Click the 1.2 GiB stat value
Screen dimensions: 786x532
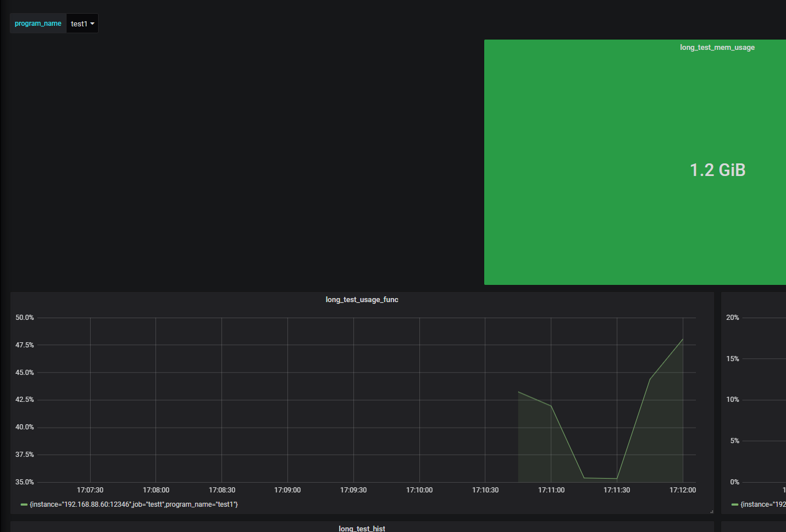point(717,170)
